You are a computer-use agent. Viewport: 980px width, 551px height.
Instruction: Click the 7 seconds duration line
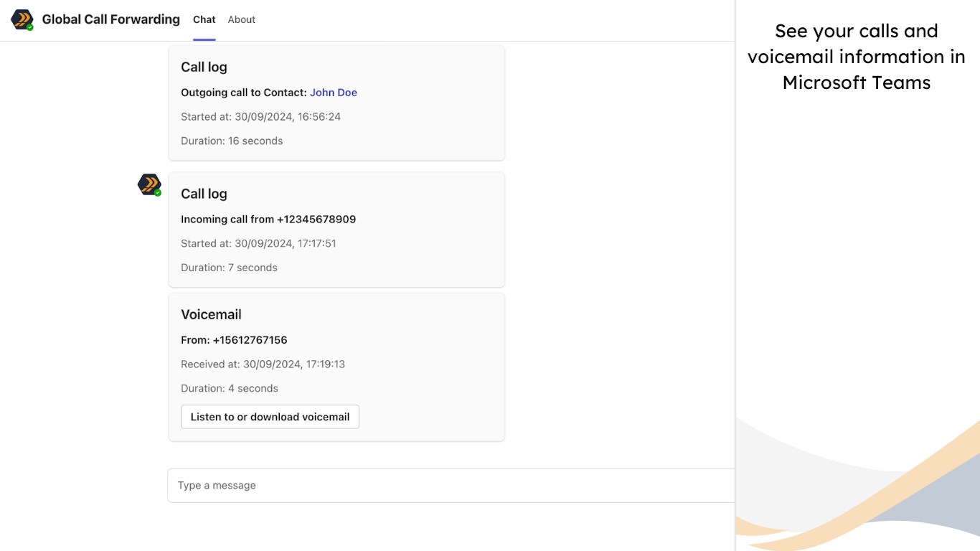coord(229,268)
